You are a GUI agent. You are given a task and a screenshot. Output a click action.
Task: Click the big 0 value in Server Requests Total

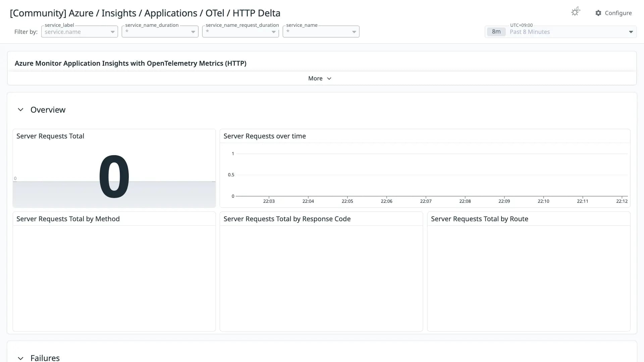114,176
